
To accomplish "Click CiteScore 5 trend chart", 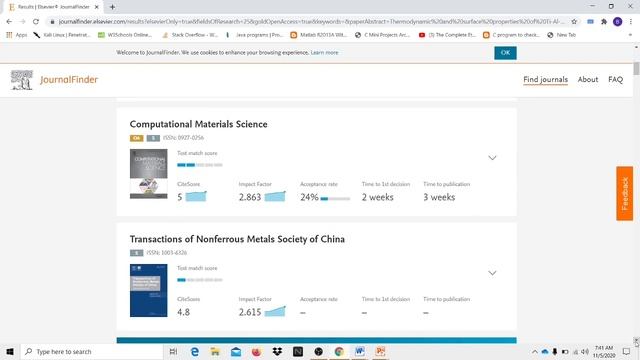I will (196, 196).
